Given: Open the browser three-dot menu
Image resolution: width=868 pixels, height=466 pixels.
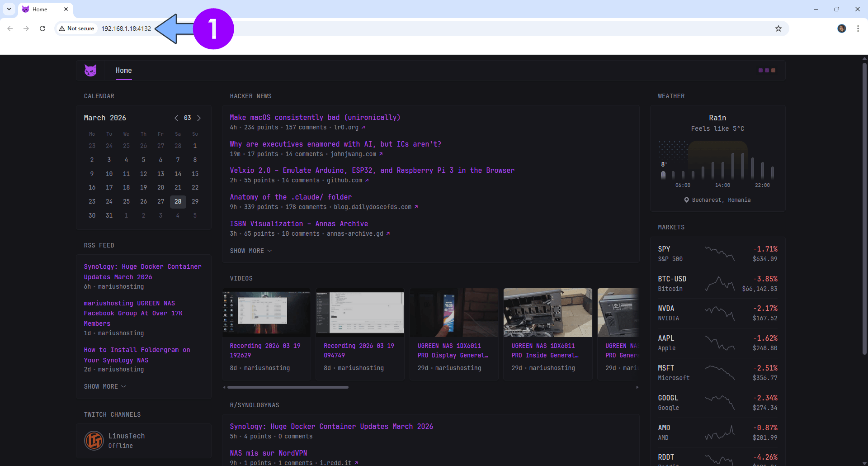Looking at the screenshot, I should (858, 29).
